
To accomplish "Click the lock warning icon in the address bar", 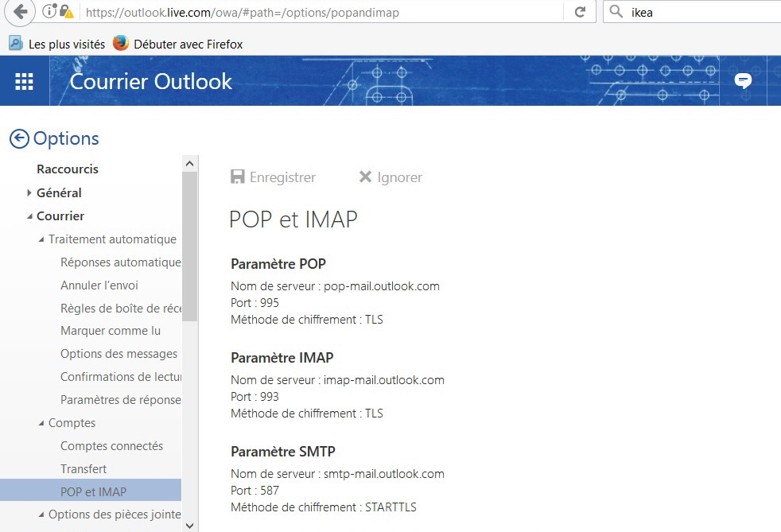I will (x=66, y=11).
